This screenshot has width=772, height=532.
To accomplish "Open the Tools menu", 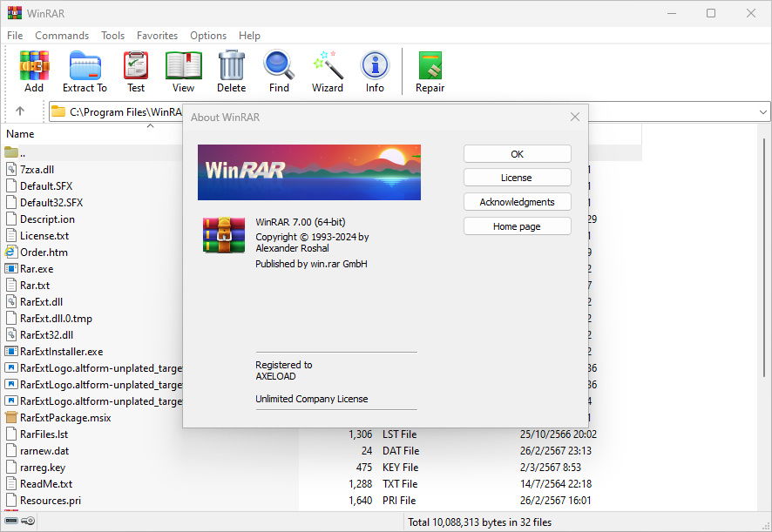I will [x=112, y=36].
